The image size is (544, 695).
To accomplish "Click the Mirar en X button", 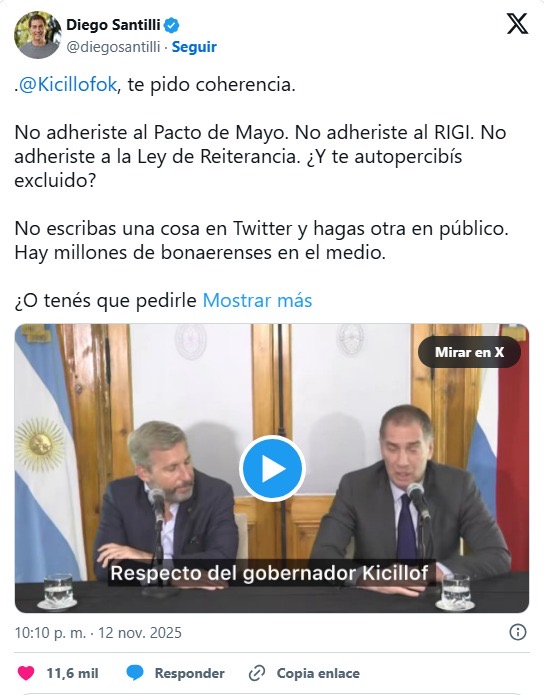I will (469, 352).
